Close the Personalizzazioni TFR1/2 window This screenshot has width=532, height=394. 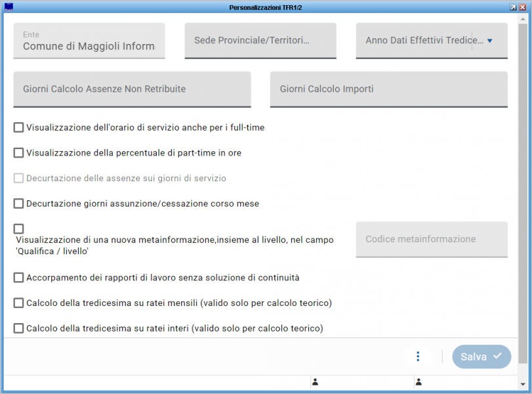523,7
